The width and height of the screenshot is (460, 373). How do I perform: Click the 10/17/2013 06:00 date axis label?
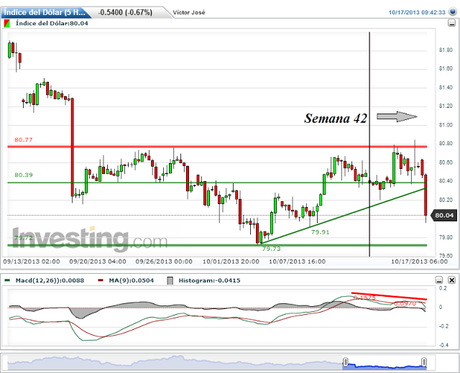coord(419,262)
